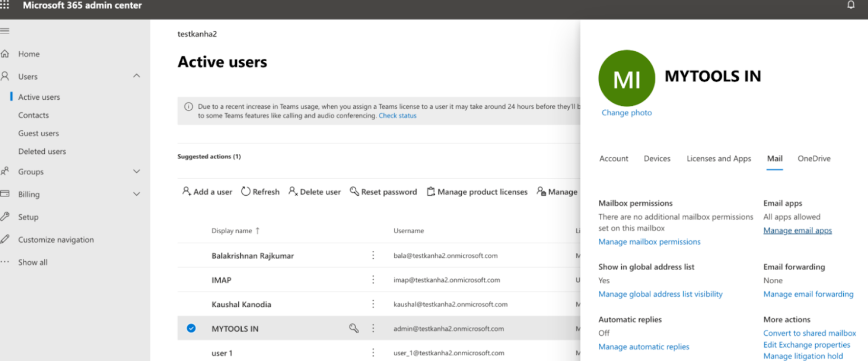This screenshot has width=868, height=361.
Task: Click the Setup wrench icon
Action: [5, 217]
